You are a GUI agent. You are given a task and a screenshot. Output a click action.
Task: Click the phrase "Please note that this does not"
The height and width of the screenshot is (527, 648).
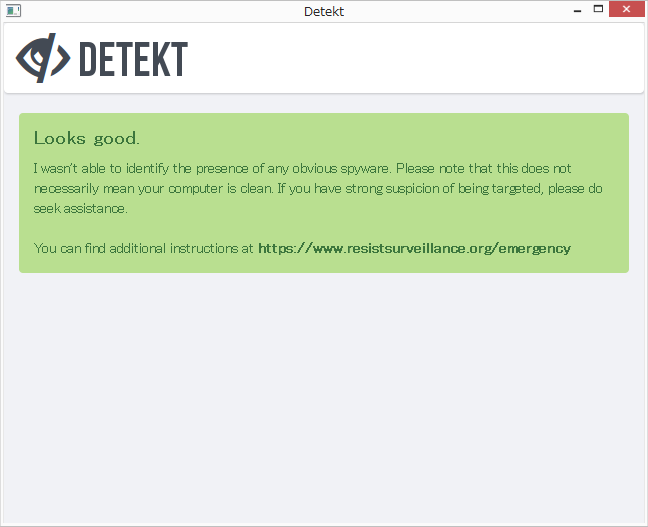click(484, 168)
